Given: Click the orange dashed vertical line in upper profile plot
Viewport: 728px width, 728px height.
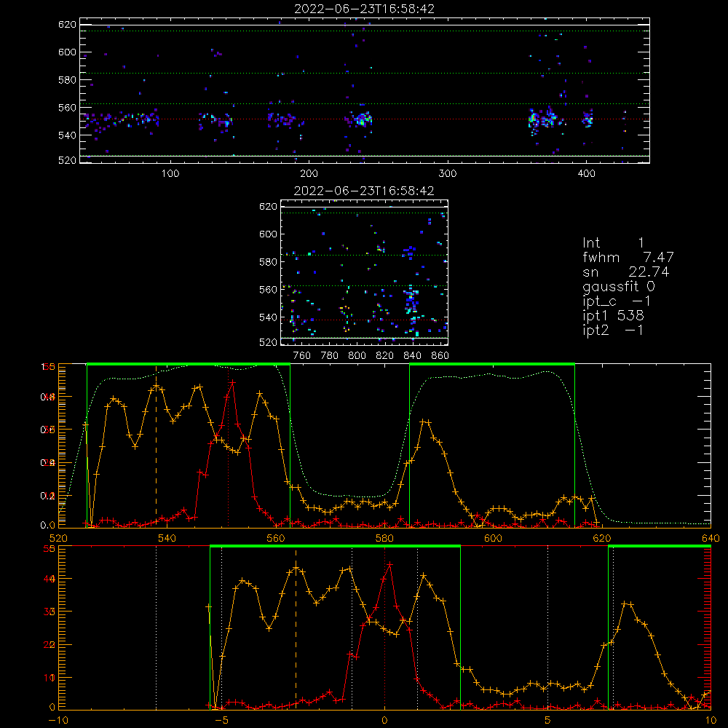Looking at the screenshot, I should [x=156, y=446].
